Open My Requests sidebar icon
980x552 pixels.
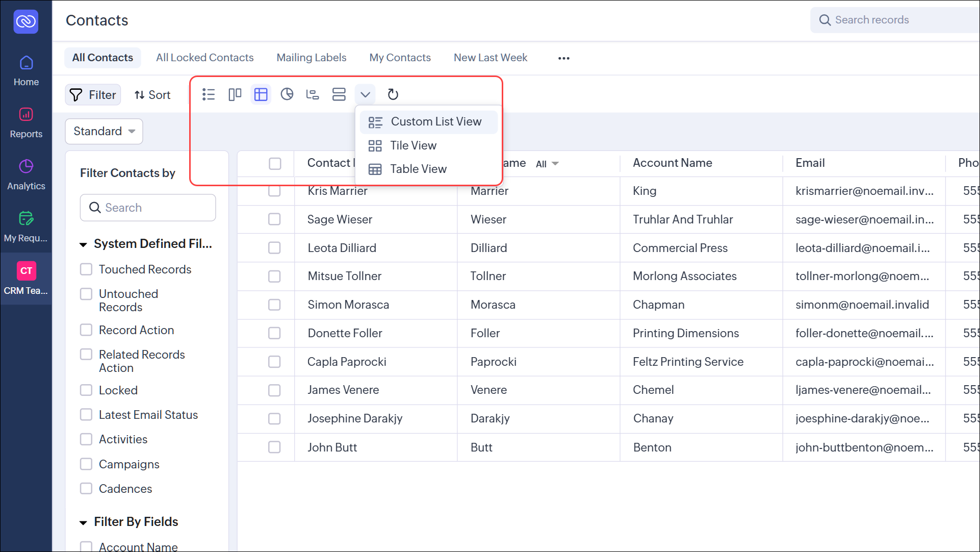click(26, 227)
